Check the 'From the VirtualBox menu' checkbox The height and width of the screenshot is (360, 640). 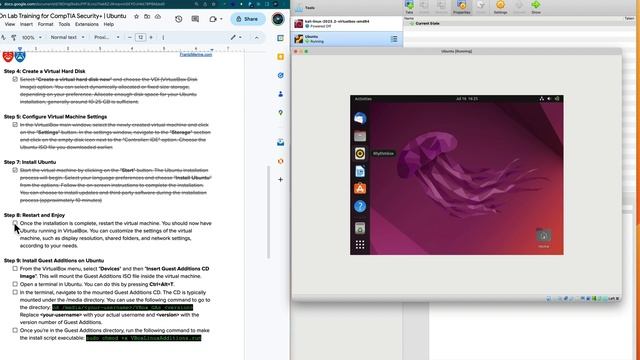pyautogui.click(x=15, y=269)
